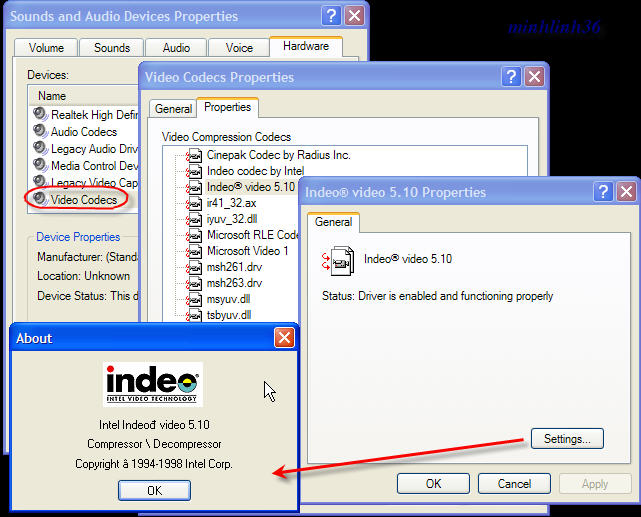Switch to the Sounds tab
This screenshot has height=517, width=641.
[x=112, y=48]
